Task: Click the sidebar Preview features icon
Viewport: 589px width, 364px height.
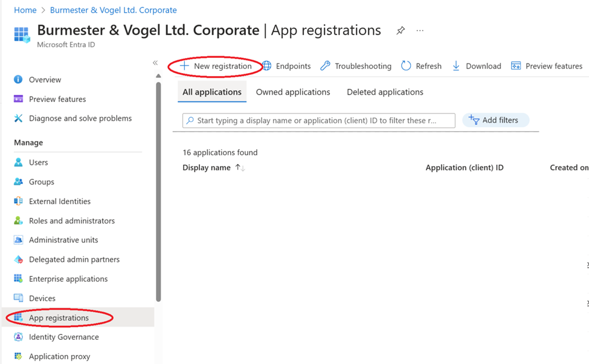Action: coord(18,98)
